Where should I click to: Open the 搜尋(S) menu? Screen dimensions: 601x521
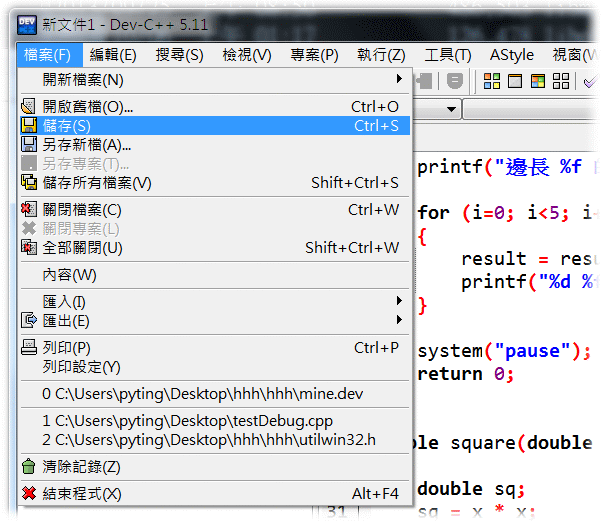tap(179, 55)
